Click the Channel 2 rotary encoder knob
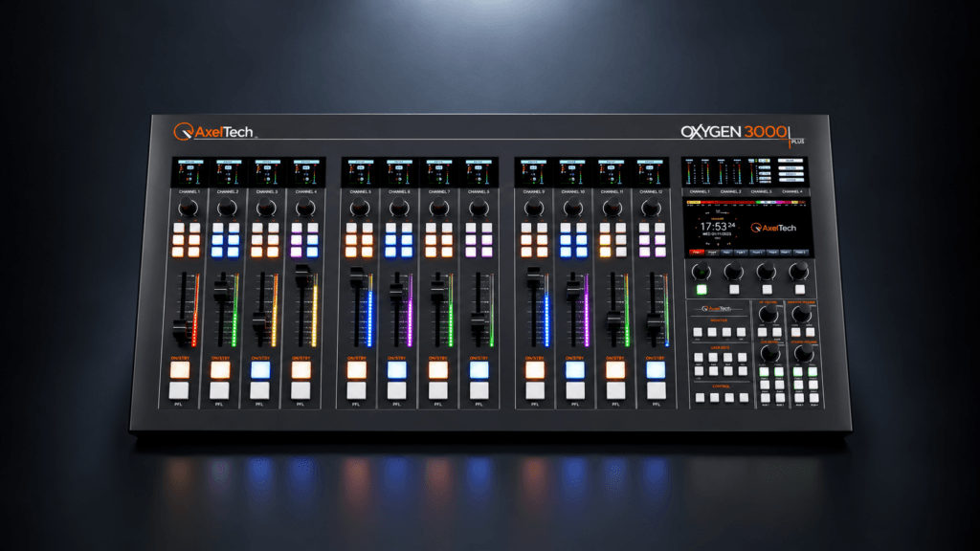The width and height of the screenshot is (980, 551). 227,208
